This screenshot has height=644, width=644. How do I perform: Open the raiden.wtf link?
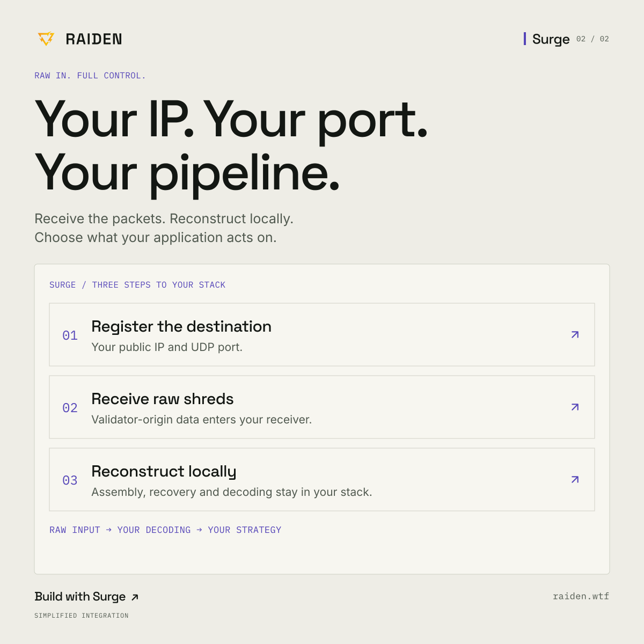coord(581,596)
